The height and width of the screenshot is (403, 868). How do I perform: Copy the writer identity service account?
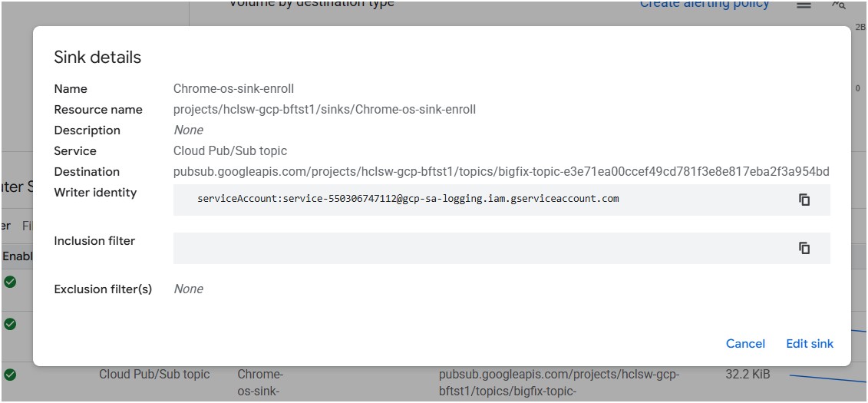click(804, 200)
